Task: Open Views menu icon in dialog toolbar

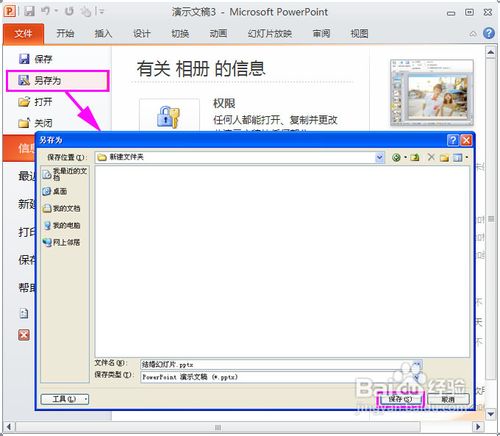Action: click(x=460, y=157)
